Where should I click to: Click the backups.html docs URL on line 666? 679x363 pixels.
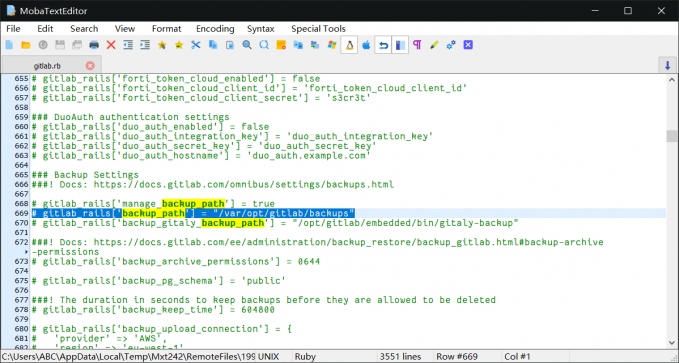click(x=244, y=185)
